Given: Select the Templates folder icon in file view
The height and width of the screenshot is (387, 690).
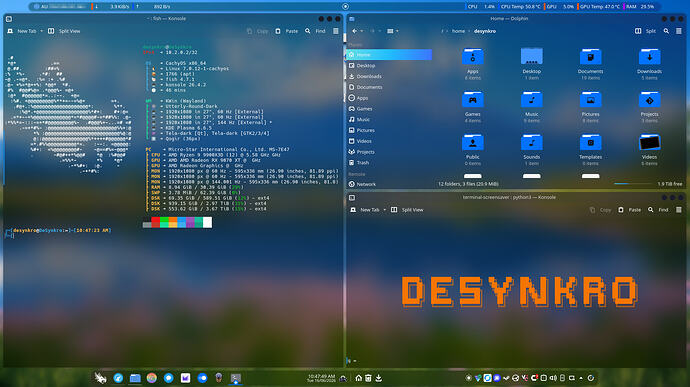Looking at the screenshot, I should pyautogui.click(x=591, y=142).
